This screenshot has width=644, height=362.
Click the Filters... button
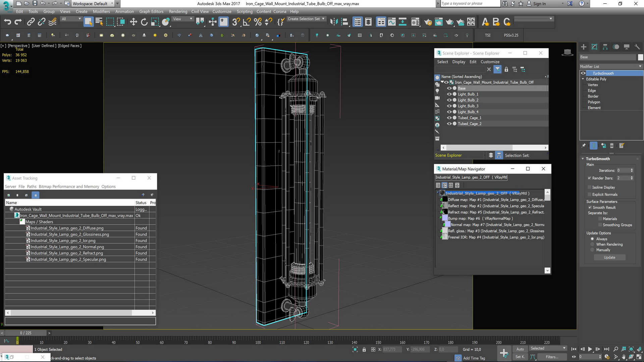[552, 357]
